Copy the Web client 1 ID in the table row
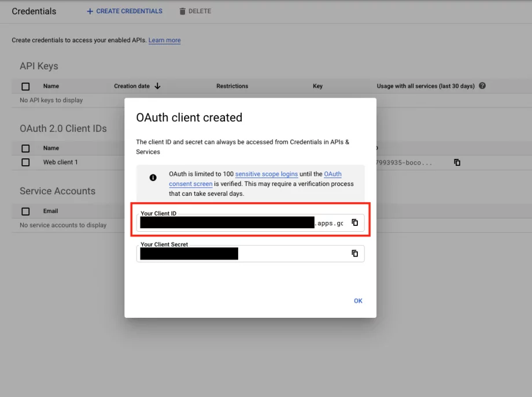This screenshot has height=397, width=532. pos(457,162)
